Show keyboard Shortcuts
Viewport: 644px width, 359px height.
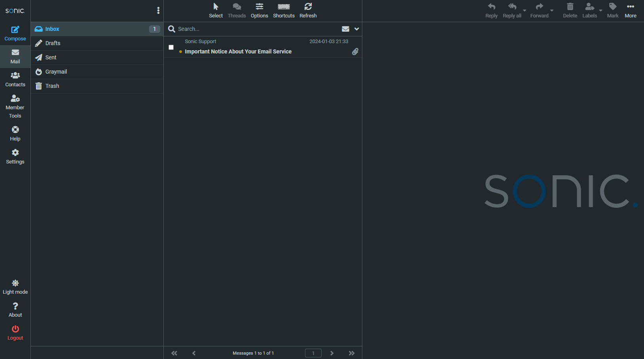[284, 11]
